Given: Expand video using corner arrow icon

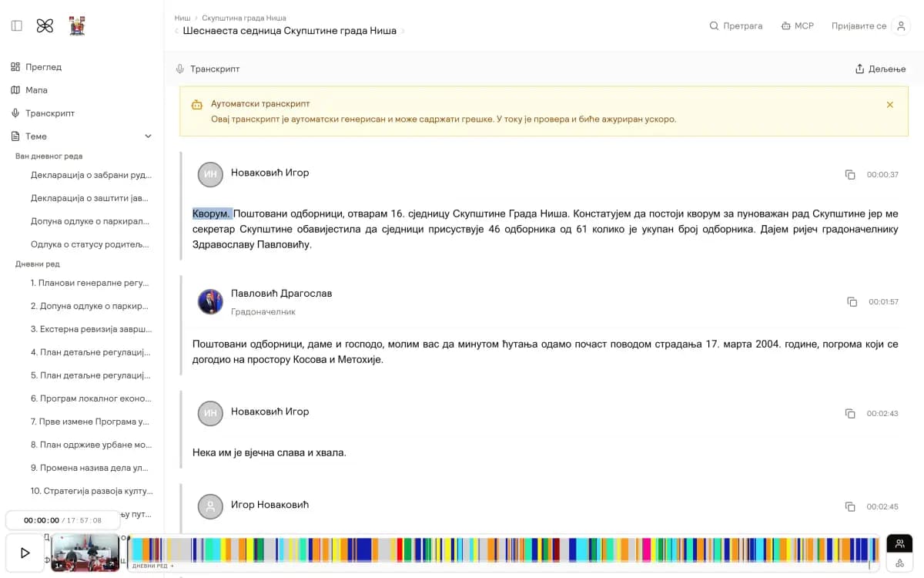Looking at the screenshot, I should (111, 565).
